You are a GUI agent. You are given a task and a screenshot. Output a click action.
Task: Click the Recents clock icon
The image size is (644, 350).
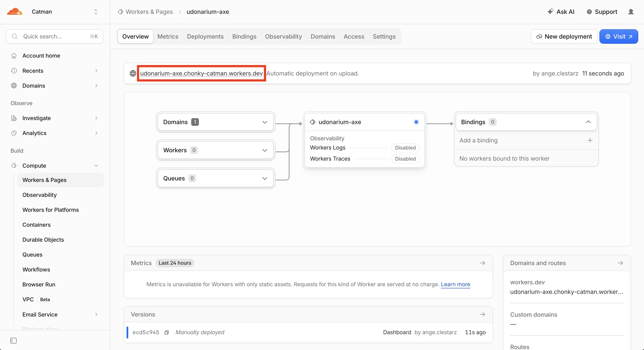[x=14, y=71]
